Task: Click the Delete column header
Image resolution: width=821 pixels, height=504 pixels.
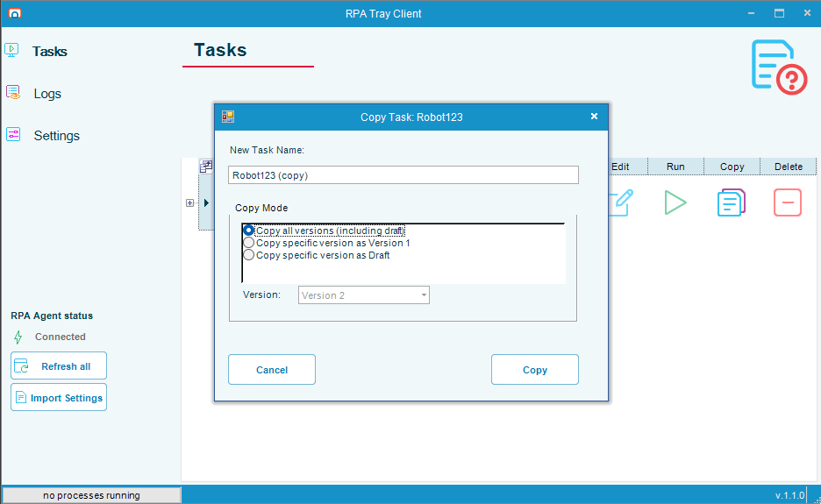Action: [789, 167]
